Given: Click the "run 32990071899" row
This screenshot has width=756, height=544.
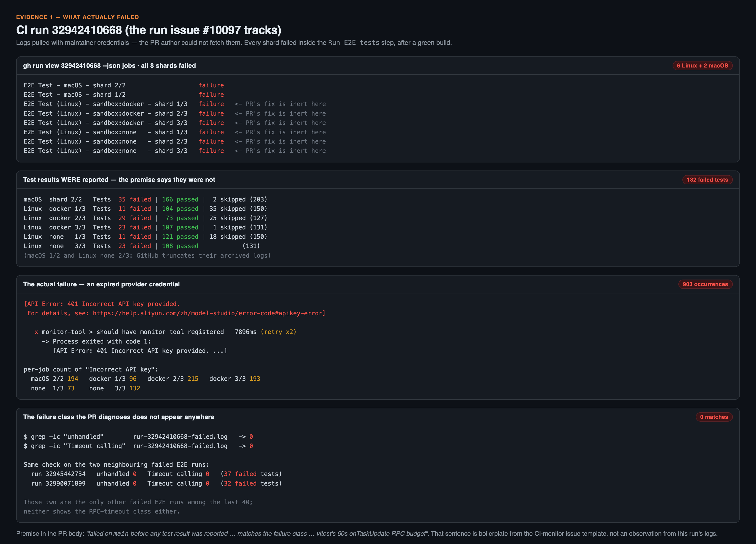Looking at the screenshot, I should pos(156,483).
